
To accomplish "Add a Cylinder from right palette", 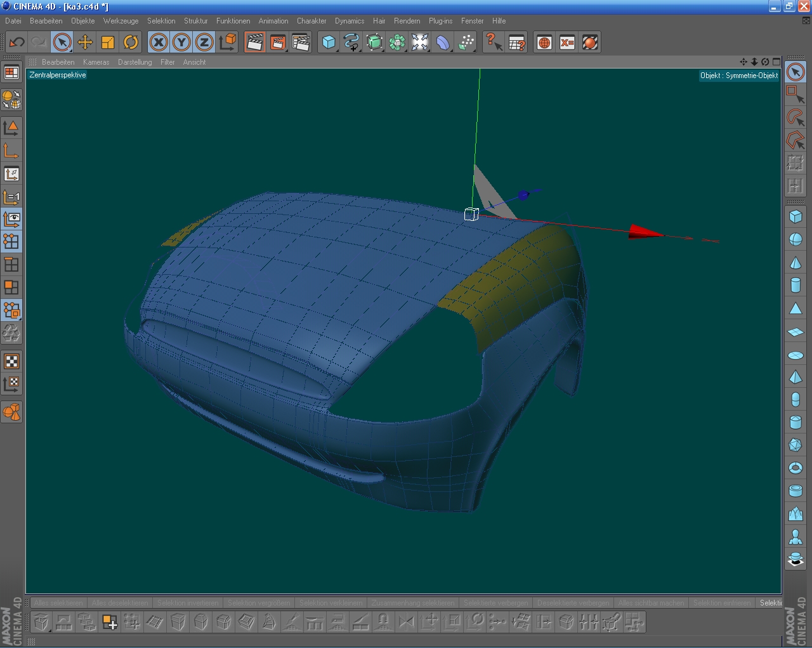I will click(796, 285).
